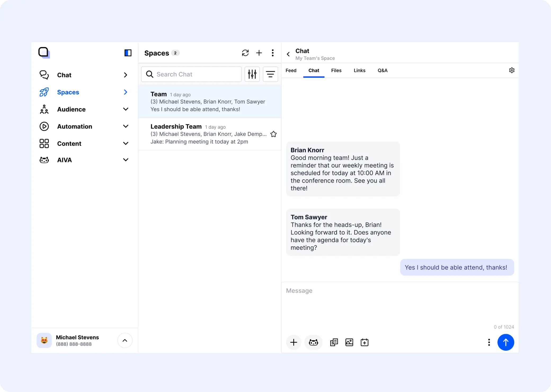551x392 pixels.
Task: Select the Tom Sawyer message bubble
Action: tap(343, 232)
